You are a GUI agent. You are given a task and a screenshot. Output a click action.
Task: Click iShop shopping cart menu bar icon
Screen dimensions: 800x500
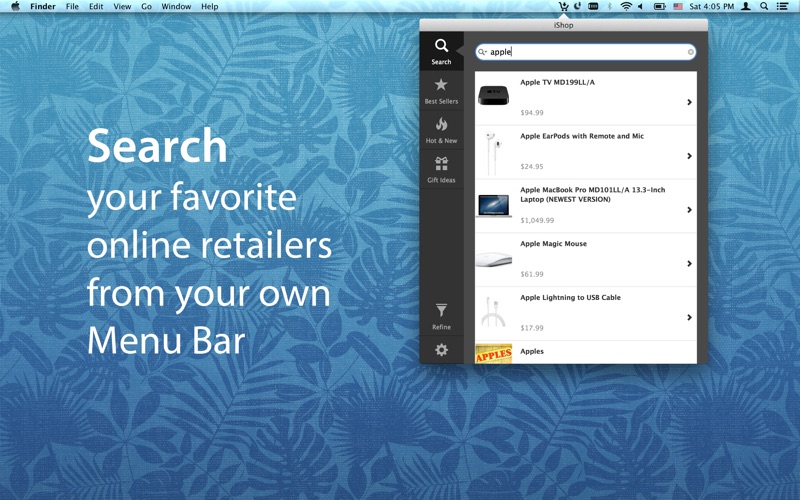point(563,6)
